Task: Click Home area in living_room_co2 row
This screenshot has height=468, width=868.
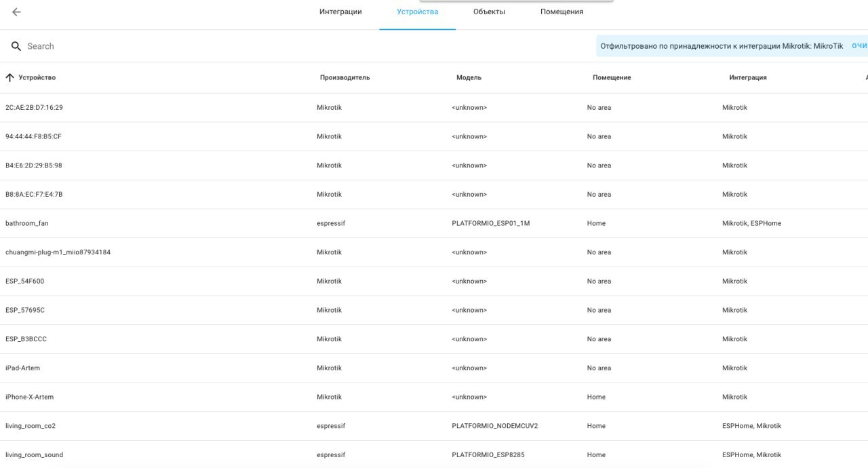Action: (596, 426)
